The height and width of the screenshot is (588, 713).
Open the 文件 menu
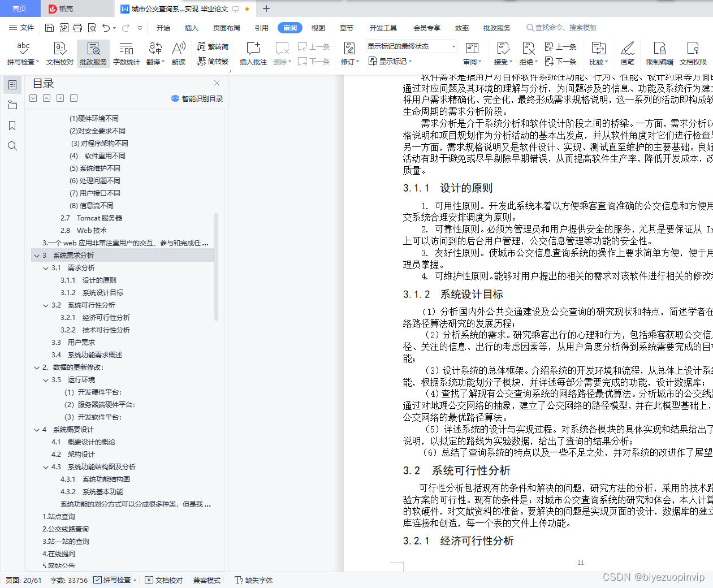pyautogui.click(x=21, y=28)
